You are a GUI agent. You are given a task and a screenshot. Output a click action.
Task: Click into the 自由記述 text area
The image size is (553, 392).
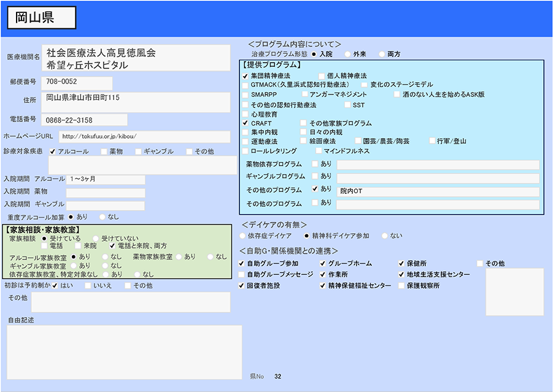tap(124, 352)
